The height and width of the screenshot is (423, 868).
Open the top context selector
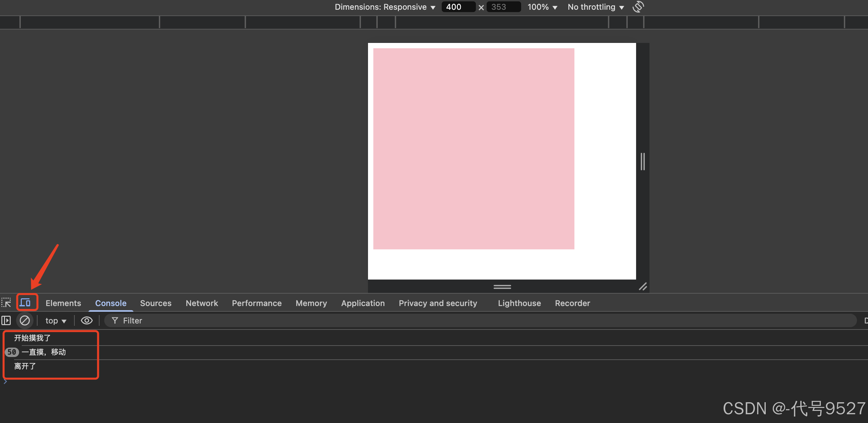pyautogui.click(x=56, y=320)
